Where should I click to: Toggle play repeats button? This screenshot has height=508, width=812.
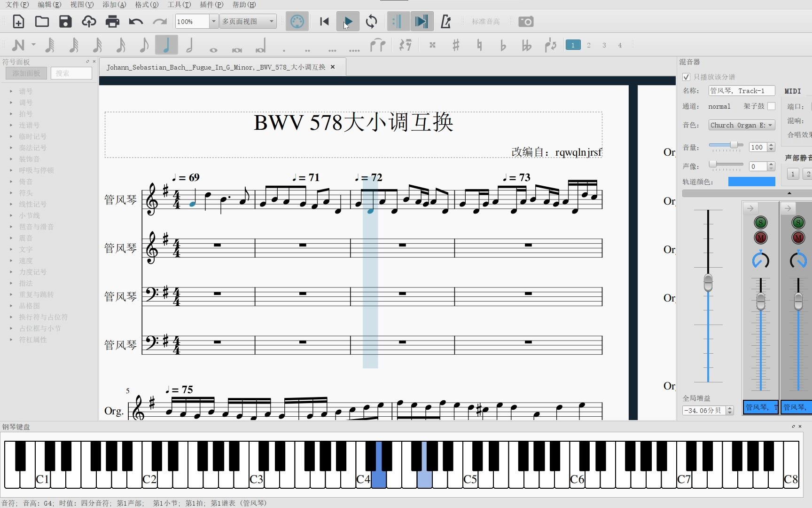tap(398, 22)
